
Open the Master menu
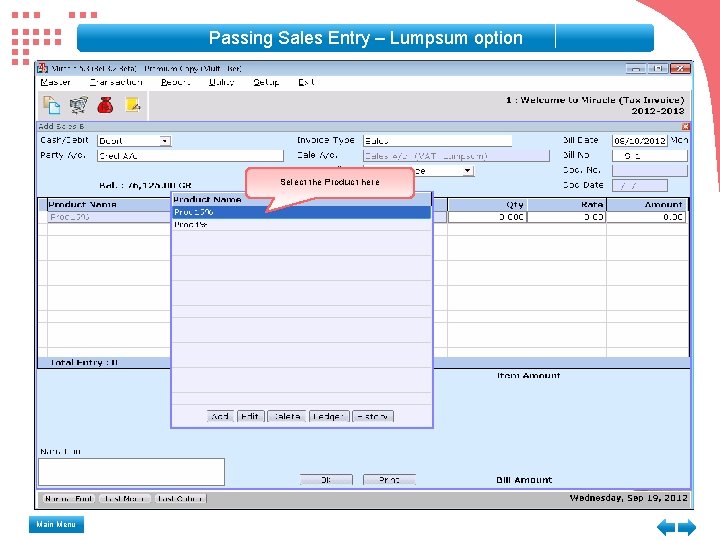56,82
